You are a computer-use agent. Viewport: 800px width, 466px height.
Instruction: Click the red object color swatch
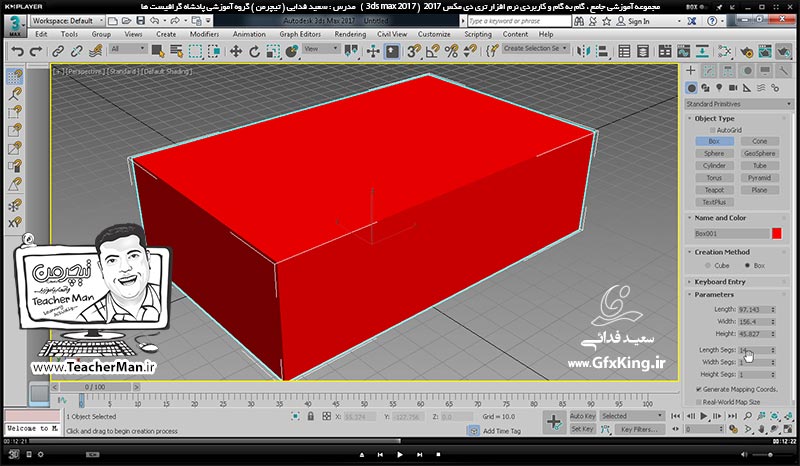point(777,233)
